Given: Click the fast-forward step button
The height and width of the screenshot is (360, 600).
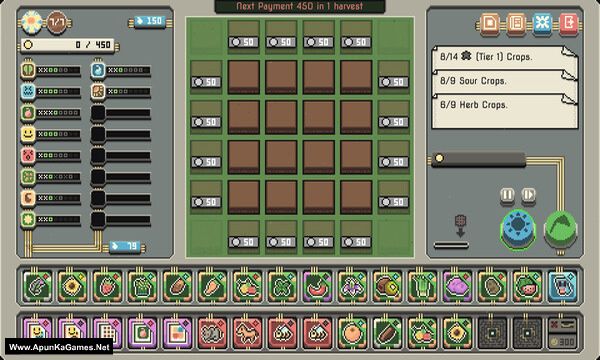Looking at the screenshot, I should 528,195.
